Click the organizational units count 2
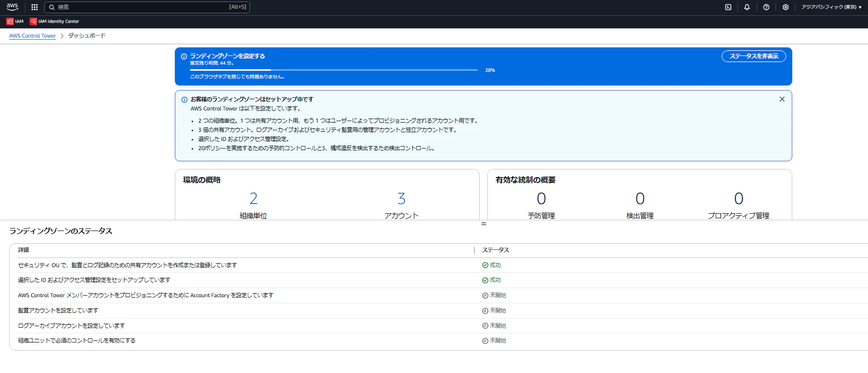Viewport: 868px width, 373px height. (254, 198)
